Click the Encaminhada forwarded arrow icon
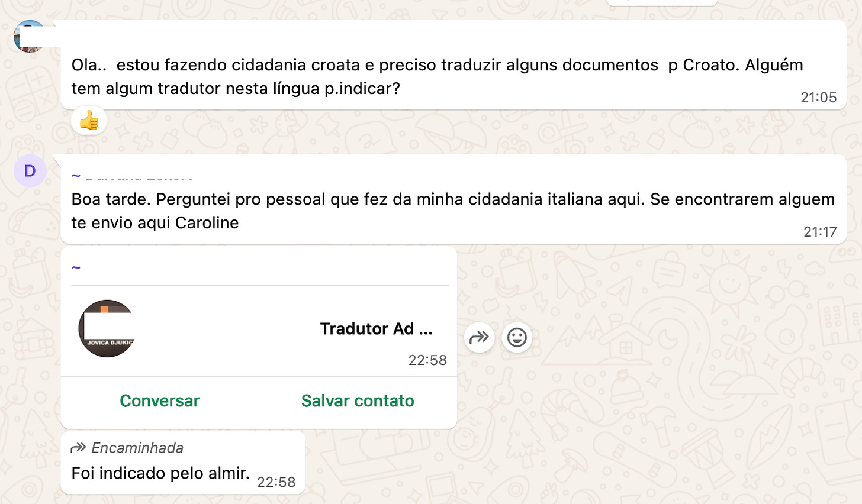This screenshot has width=862, height=504. (78, 448)
